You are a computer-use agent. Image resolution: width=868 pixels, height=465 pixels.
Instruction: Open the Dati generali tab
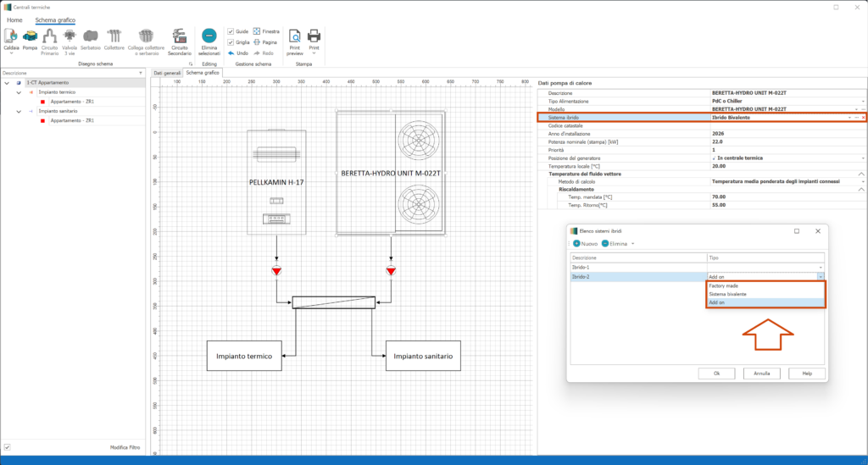tap(166, 74)
